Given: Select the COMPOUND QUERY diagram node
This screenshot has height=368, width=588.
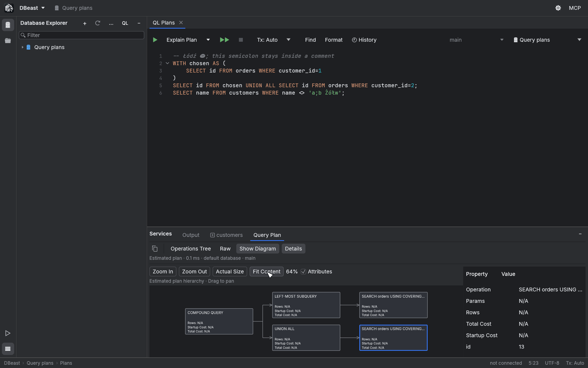Looking at the screenshot, I should point(219,321).
